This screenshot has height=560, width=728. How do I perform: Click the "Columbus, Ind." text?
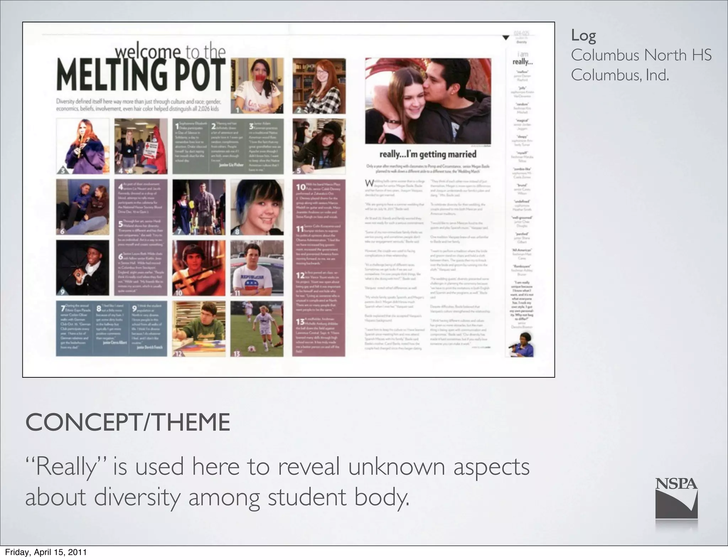coord(620,75)
